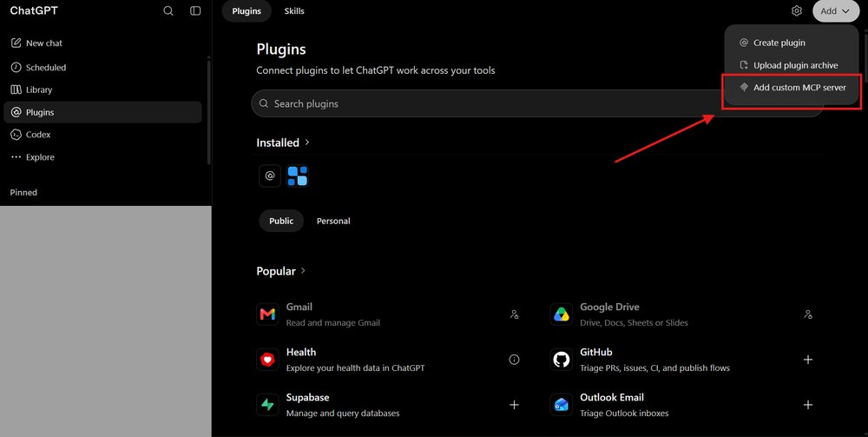Open Codex from the sidebar

(102, 135)
